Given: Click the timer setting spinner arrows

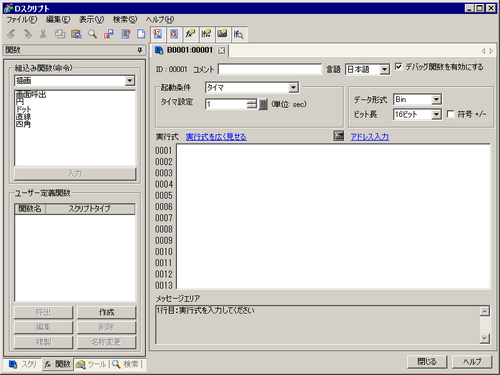Looking at the screenshot, I should [x=252, y=104].
